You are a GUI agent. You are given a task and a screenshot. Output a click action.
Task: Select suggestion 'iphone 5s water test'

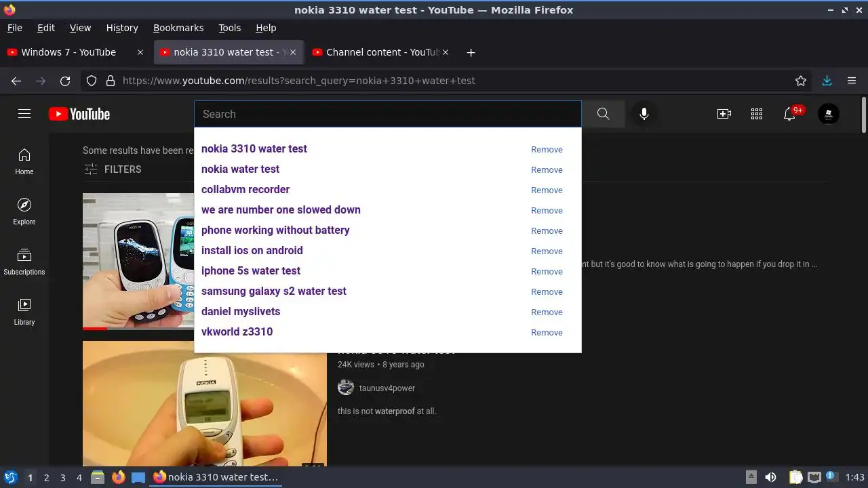pyautogui.click(x=251, y=270)
